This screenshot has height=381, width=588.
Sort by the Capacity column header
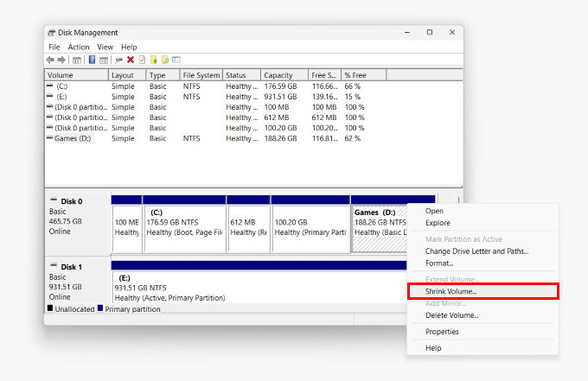284,75
